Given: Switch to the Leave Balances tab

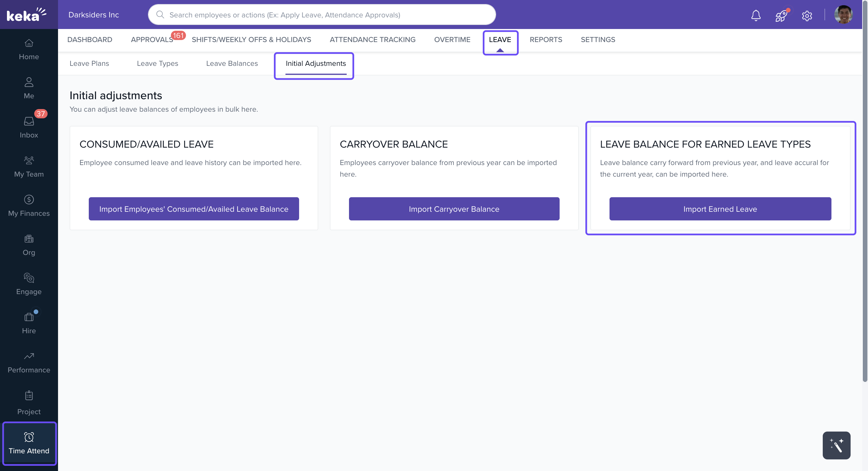Looking at the screenshot, I should click(x=232, y=63).
